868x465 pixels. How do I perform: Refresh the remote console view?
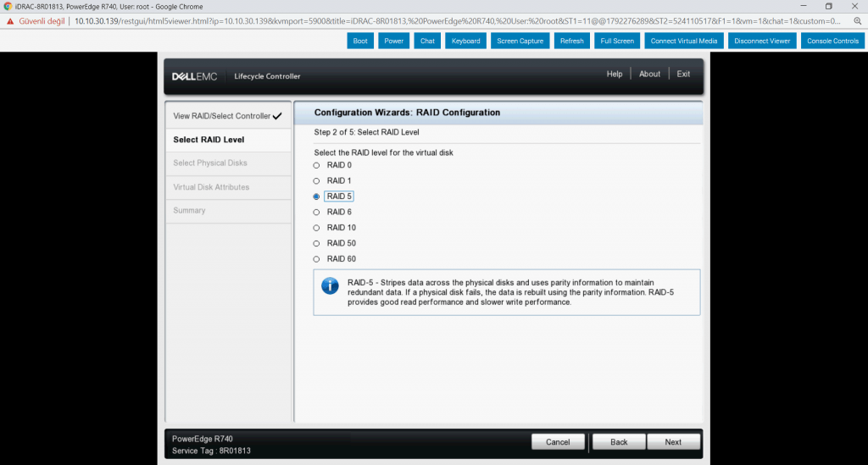(572, 41)
